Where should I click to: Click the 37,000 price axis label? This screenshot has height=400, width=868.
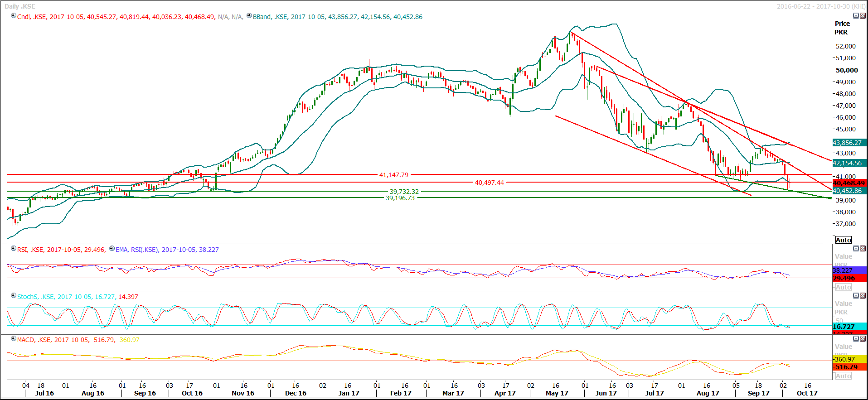[846, 224]
